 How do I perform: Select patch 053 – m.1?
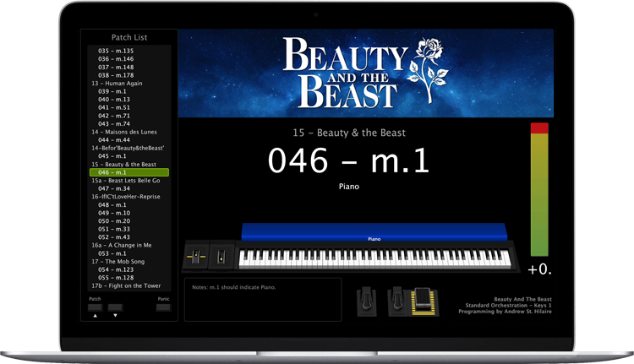(x=129, y=253)
